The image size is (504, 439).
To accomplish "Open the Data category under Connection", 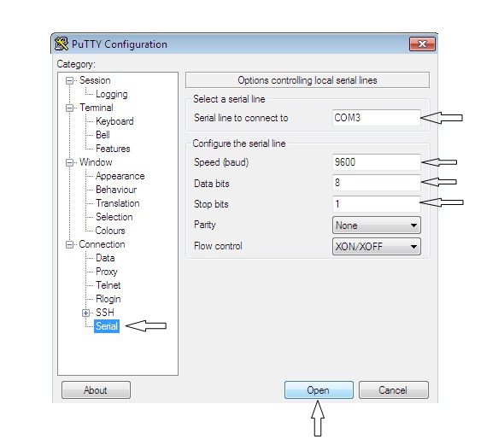I will [105, 258].
